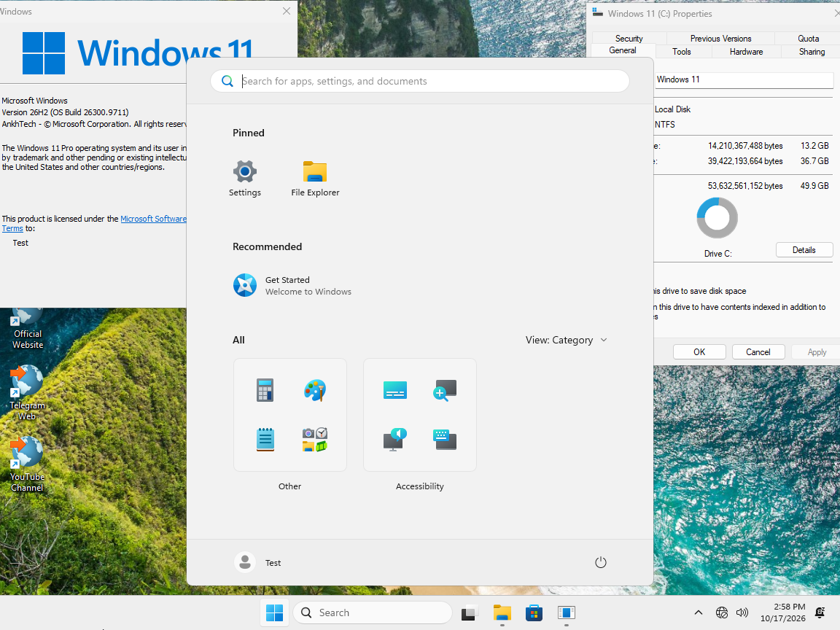Screen dimensions: 840x630
Task: Click Details button for Drive C
Action: (x=804, y=250)
